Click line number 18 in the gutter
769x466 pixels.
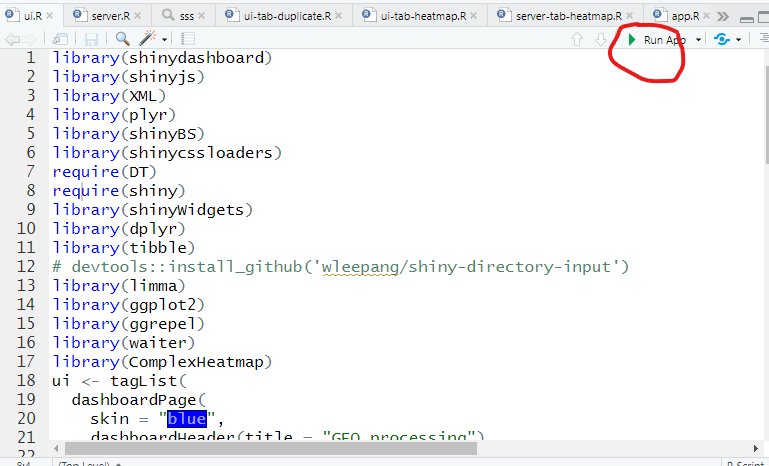[26, 381]
